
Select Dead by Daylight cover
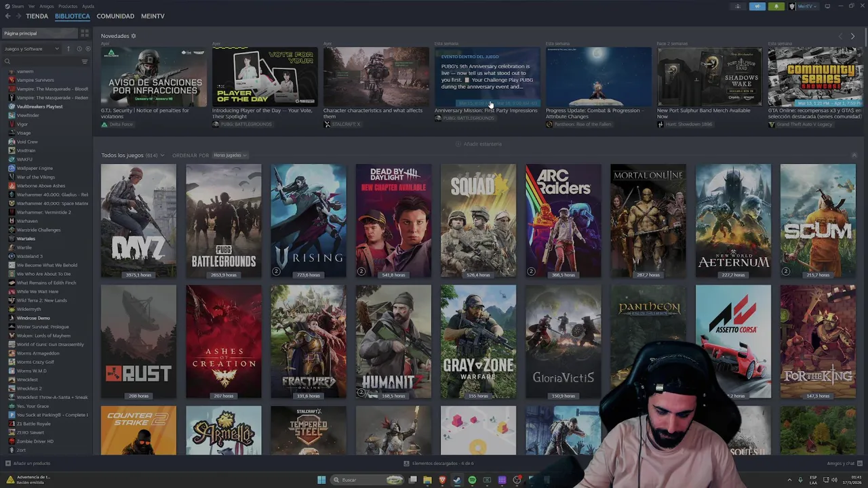click(393, 221)
